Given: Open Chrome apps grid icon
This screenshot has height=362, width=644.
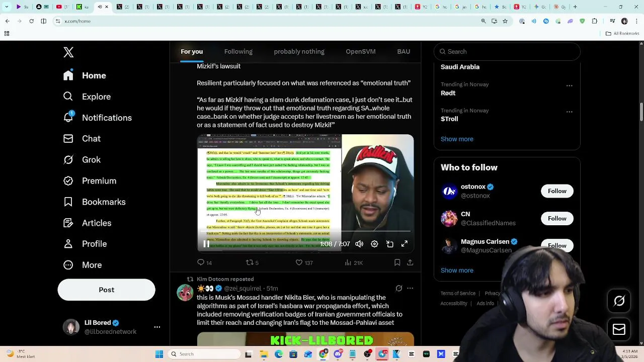Looking at the screenshot, I should (x=7, y=34).
